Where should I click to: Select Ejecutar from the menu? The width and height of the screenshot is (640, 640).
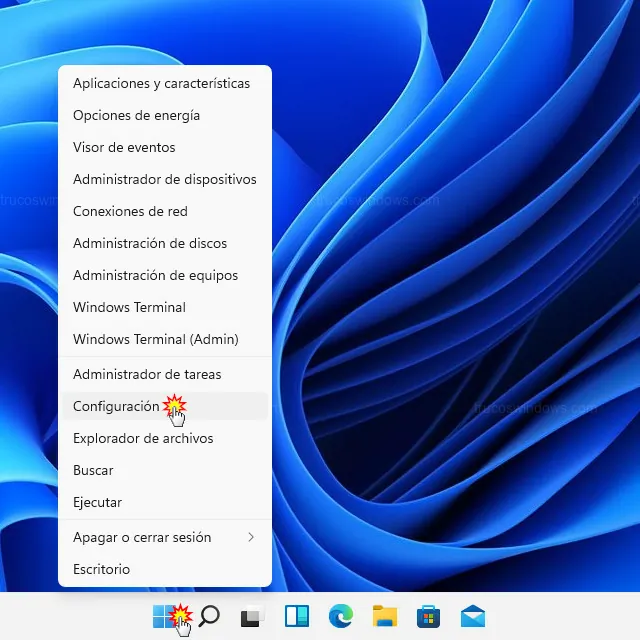(98, 502)
